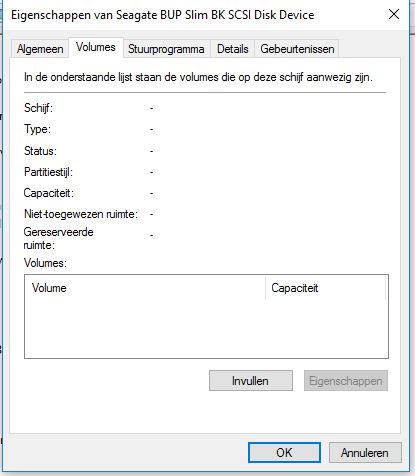Click the Niet-toegewezen ruimte label
The image size is (415, 476).
[x=81, y=214]
